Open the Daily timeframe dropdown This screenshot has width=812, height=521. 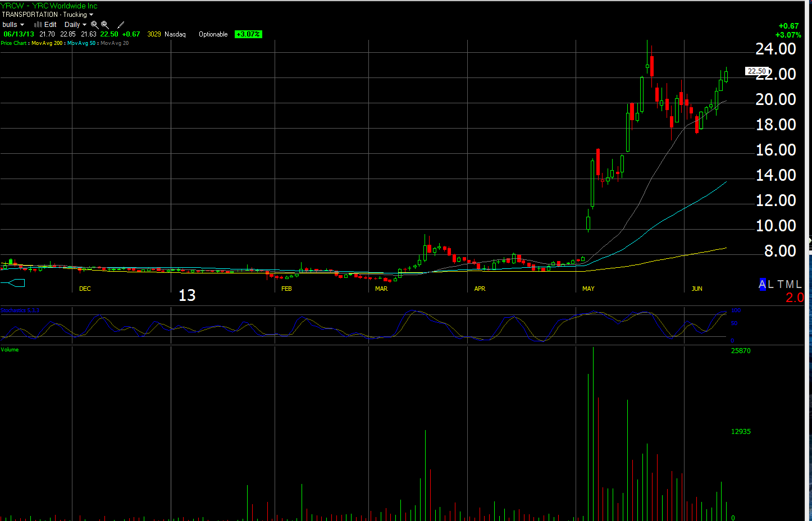point(75,25)
